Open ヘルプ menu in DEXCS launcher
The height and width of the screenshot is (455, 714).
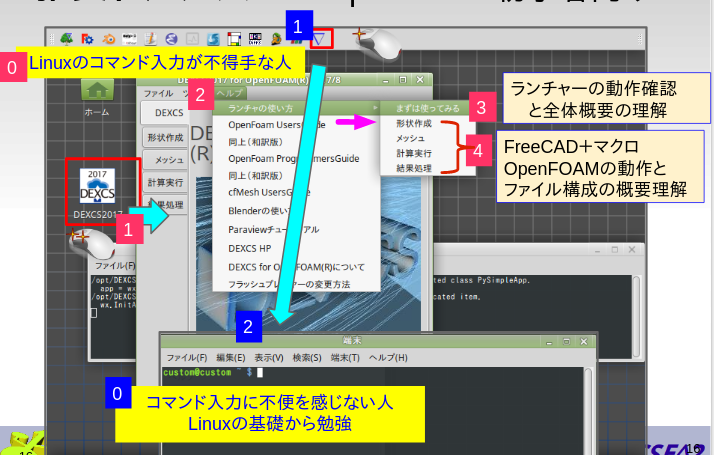click(230, 93)
